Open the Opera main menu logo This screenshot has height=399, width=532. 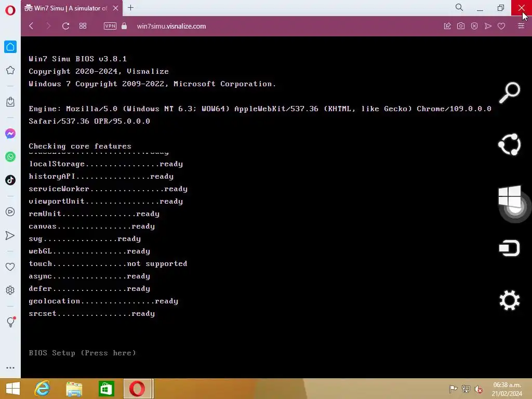click(10, 10)
